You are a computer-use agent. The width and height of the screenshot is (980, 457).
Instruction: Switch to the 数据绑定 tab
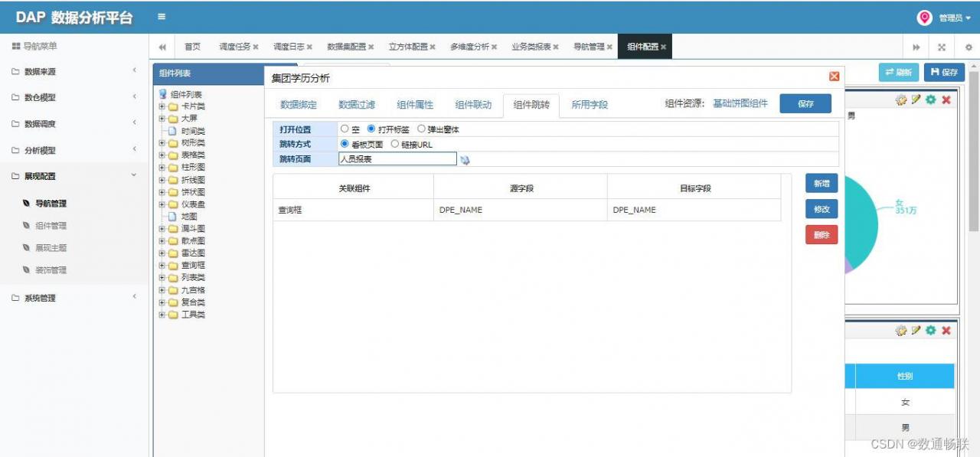coord(298,105)
